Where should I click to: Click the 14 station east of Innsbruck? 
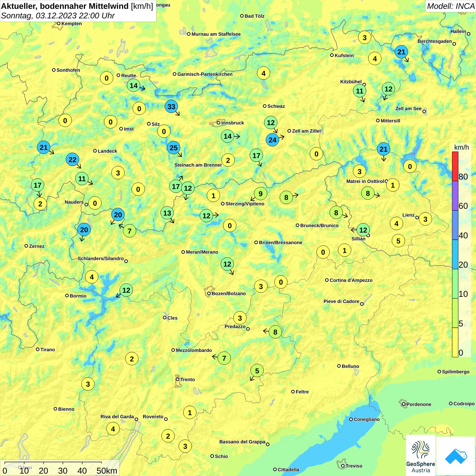(x=227, y=137)
